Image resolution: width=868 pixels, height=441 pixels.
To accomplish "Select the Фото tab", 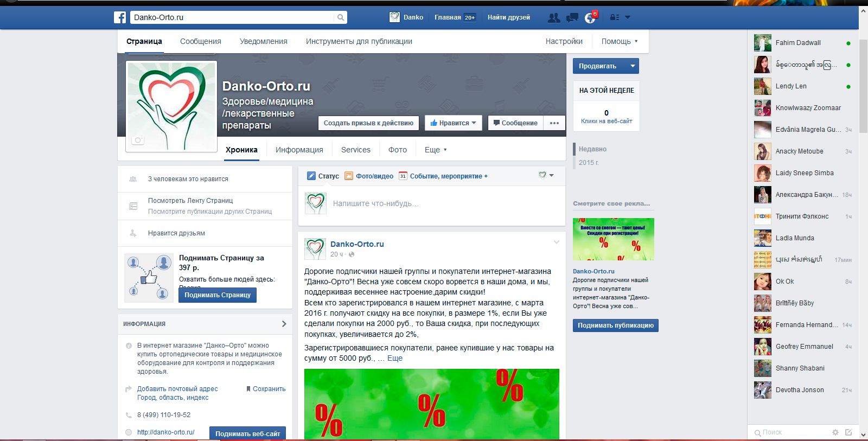I will (x=398, y=150).
